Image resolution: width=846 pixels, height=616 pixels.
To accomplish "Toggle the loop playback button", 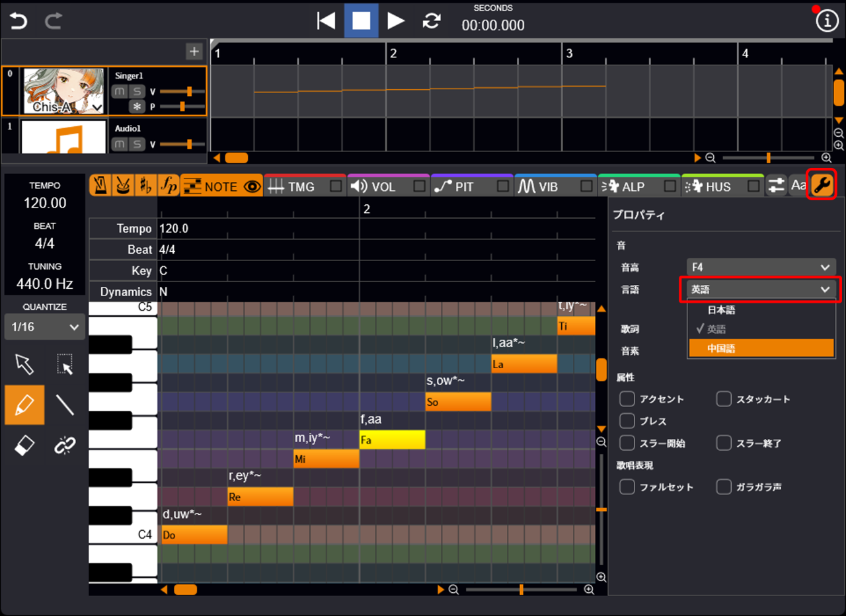I will point(432,21).
